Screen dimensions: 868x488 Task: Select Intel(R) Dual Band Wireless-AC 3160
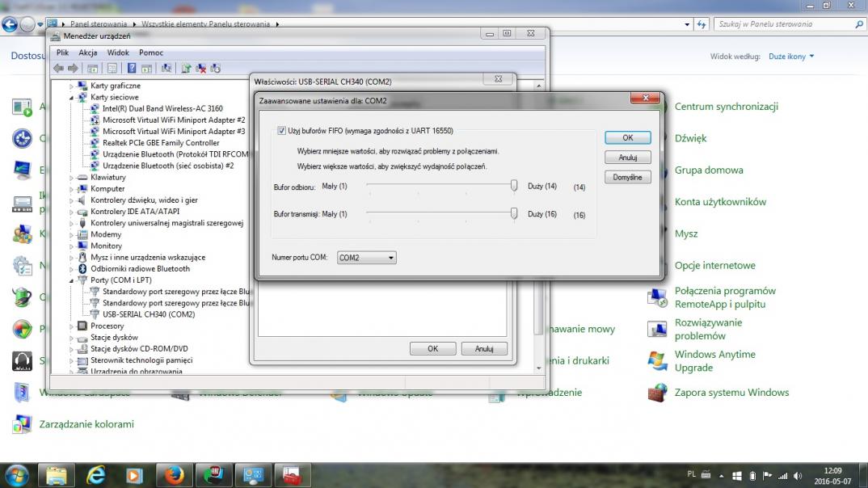coord(162,108)
